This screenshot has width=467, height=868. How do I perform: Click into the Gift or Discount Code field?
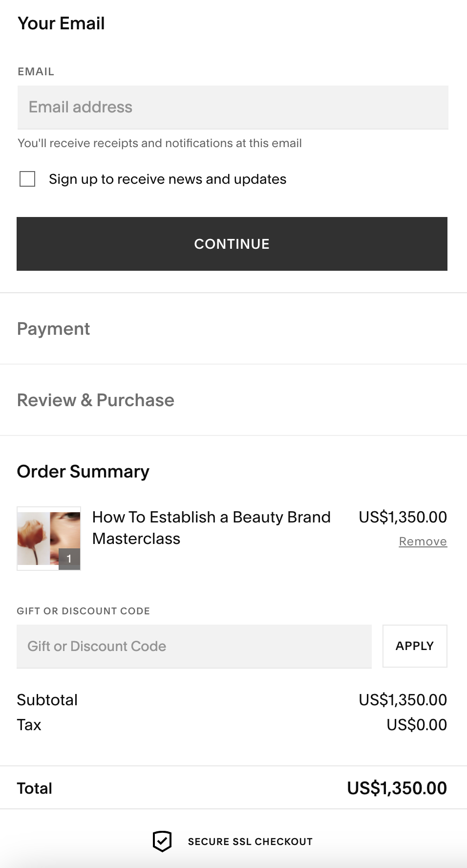point(194,646)
